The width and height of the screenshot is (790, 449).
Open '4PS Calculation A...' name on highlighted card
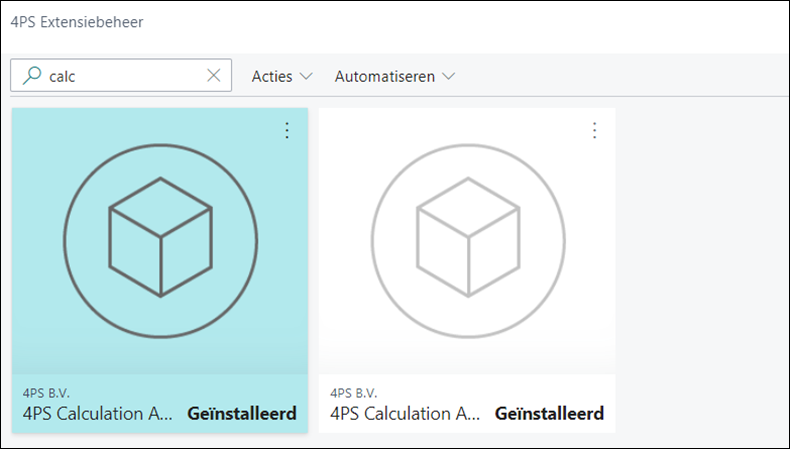[97, 414]
